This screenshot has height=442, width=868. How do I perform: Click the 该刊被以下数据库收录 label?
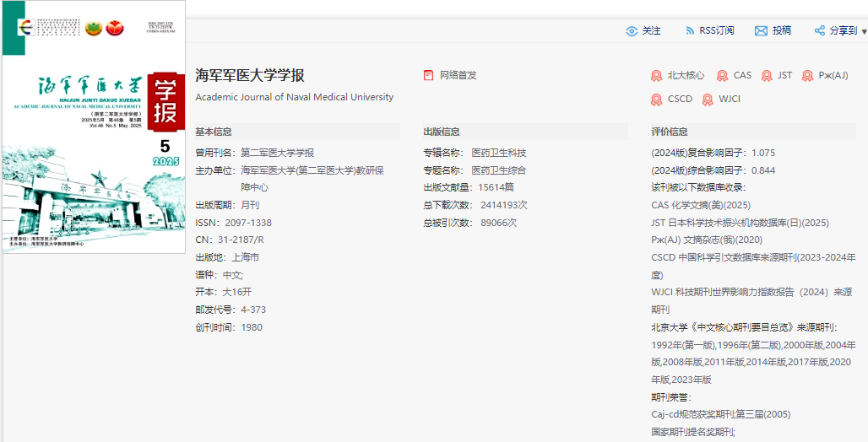[x=698, y=187]
